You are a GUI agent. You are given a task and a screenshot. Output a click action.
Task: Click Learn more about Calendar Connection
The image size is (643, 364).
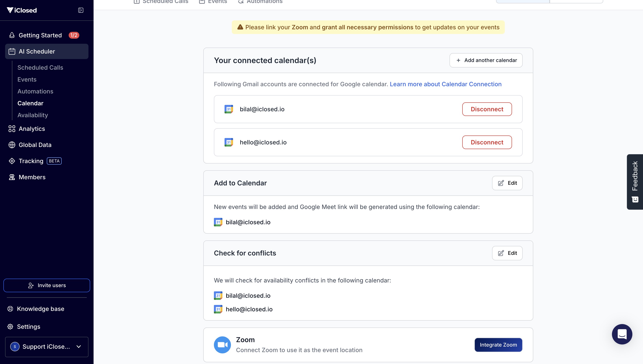[445, 84]
